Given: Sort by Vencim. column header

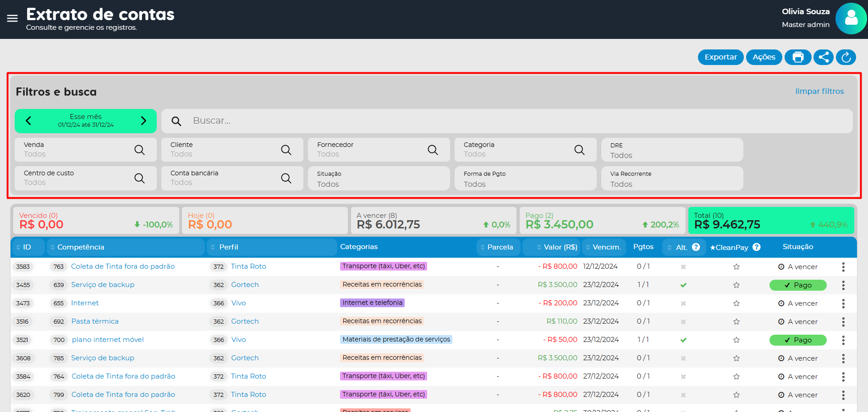Looking at the screenshot, I should [604, 247].
